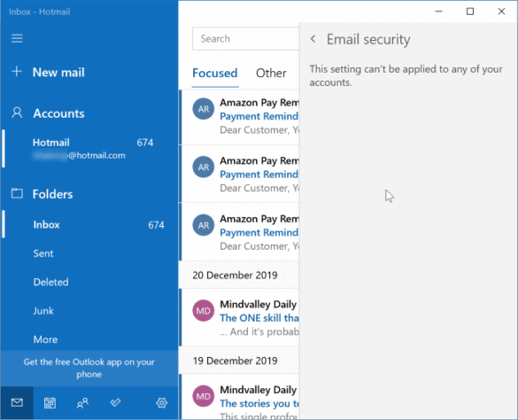Open the To Do checkmark icon
The image size is (518, 420).
pyautogui.click(x=115, y=402)
